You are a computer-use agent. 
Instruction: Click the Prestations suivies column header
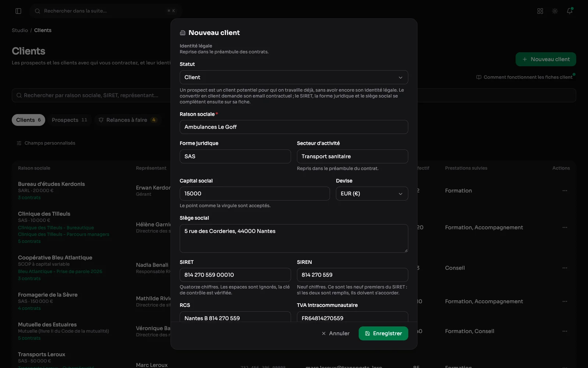coord(466,168)
